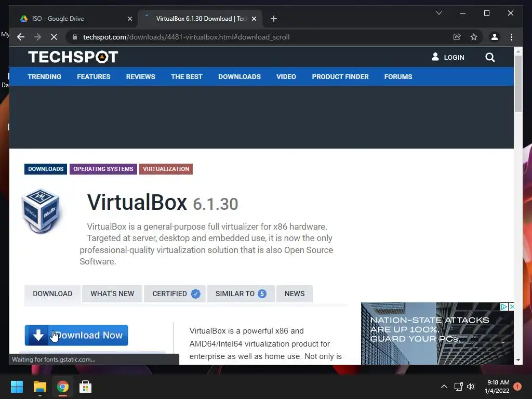Select the DOWNLOAD tab
532x399 pixels.
52,294
